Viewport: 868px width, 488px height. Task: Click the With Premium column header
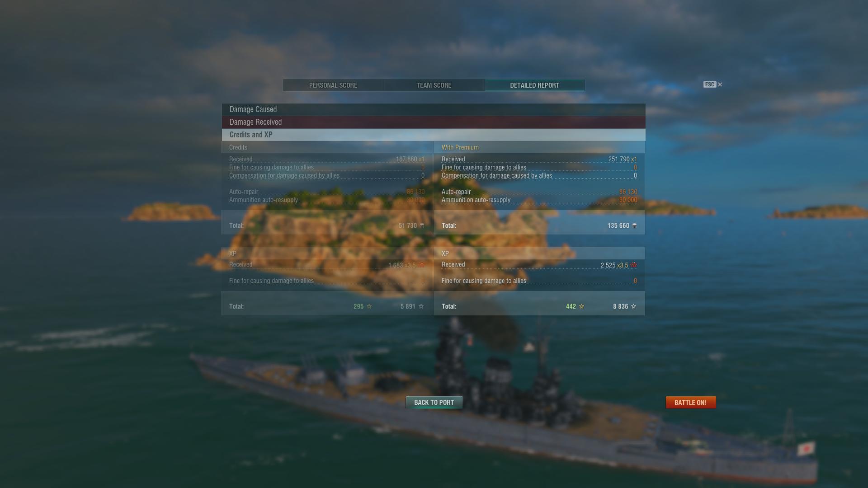460,147
